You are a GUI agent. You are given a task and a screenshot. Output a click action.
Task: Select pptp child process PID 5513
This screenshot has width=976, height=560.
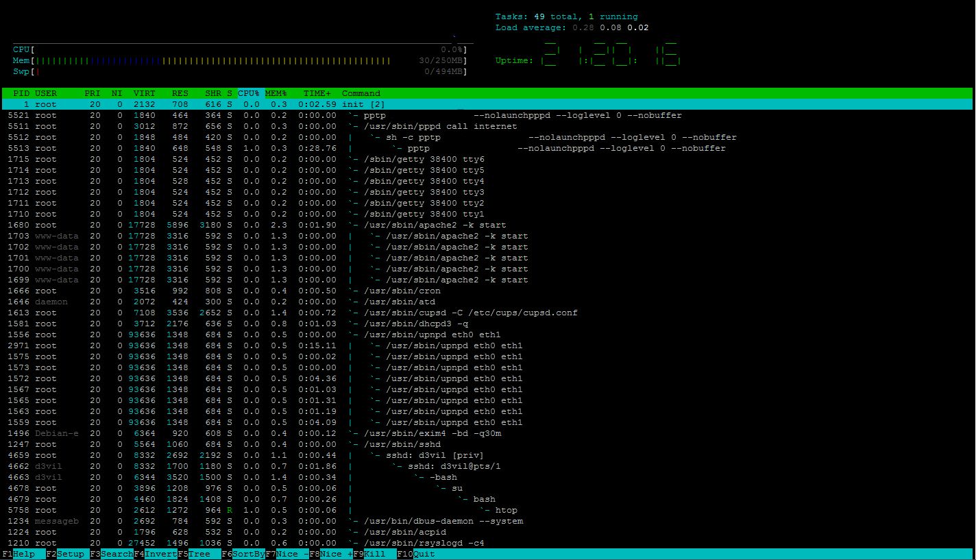pyautogui.click(x=487, y=148)
